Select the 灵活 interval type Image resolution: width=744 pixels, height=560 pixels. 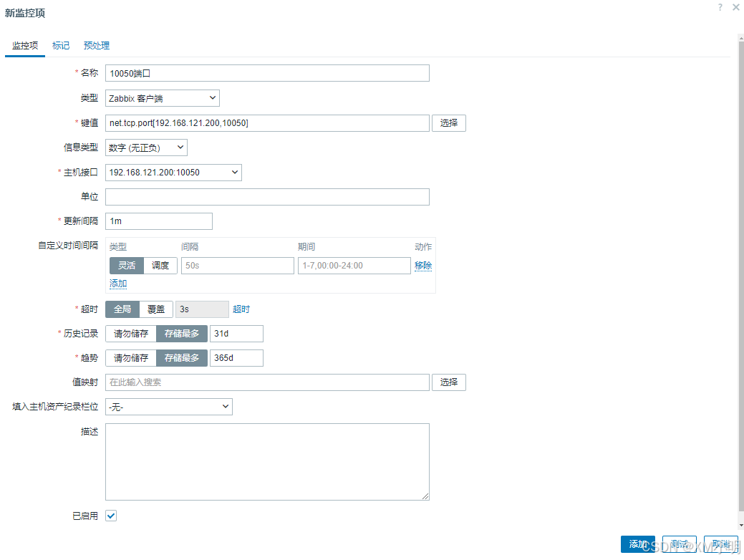[x=127, y=265]
